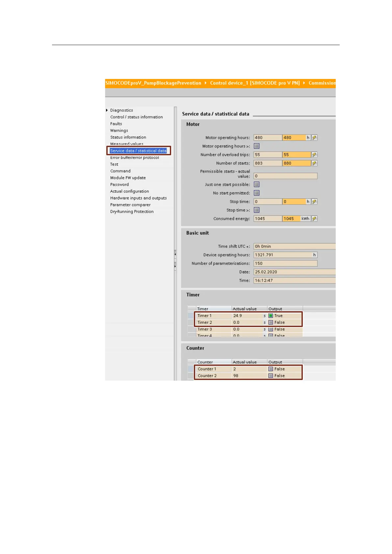Check the Counter 2 output False indicator

pos(271,376)
